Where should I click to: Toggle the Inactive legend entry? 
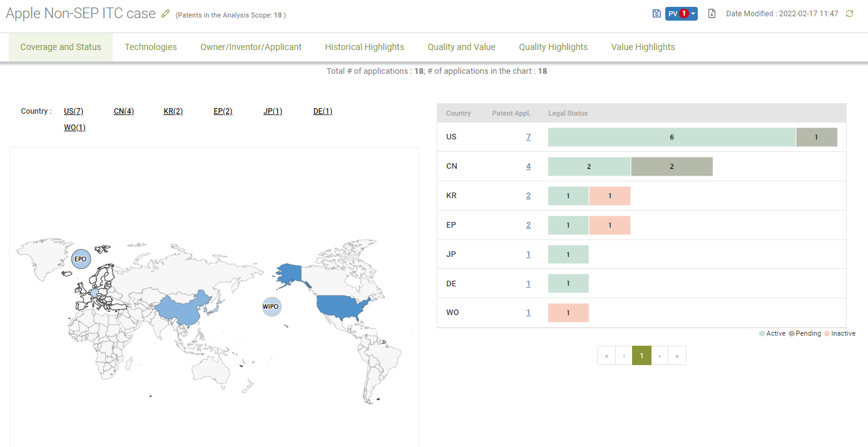(x=840, y=334)
